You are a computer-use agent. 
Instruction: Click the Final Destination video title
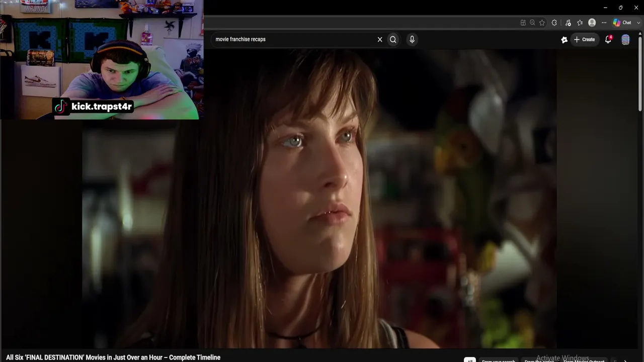pyautogui.click(x=113, y=357)
